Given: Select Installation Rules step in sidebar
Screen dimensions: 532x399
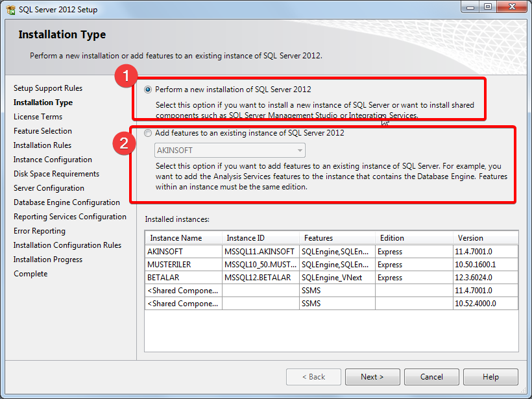Looking at the screenshot, I should click(x=42, y=145).
